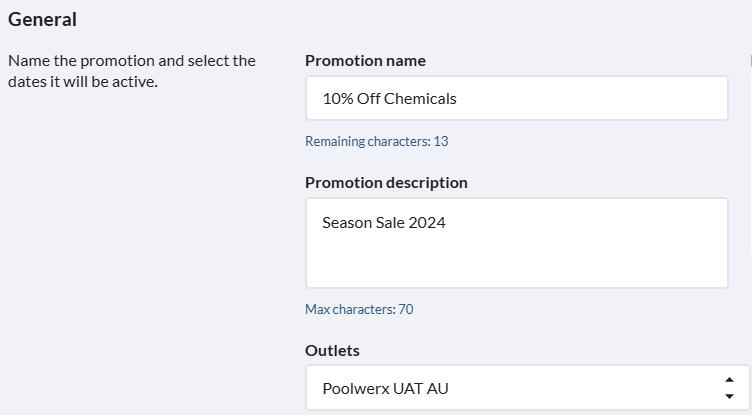
Task: Click the Outlets label
Action: 332,350
